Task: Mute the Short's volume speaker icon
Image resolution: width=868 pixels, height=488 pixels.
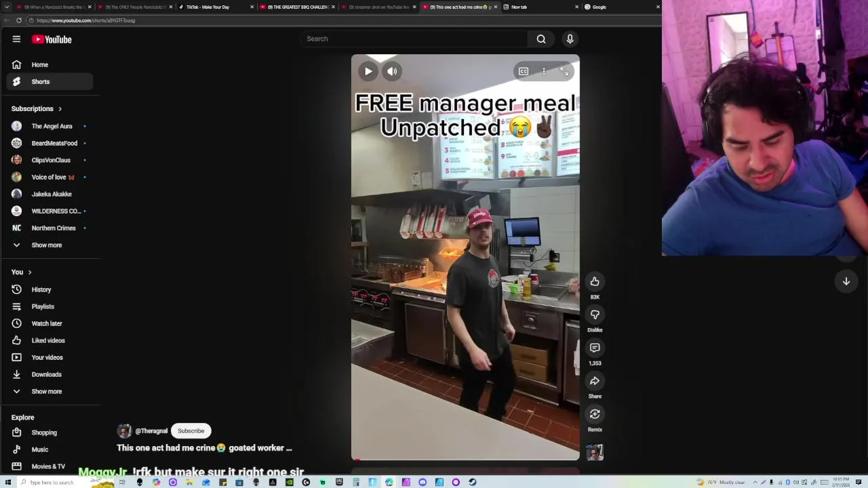Action: pyautogui.click(x=392, y=71)
